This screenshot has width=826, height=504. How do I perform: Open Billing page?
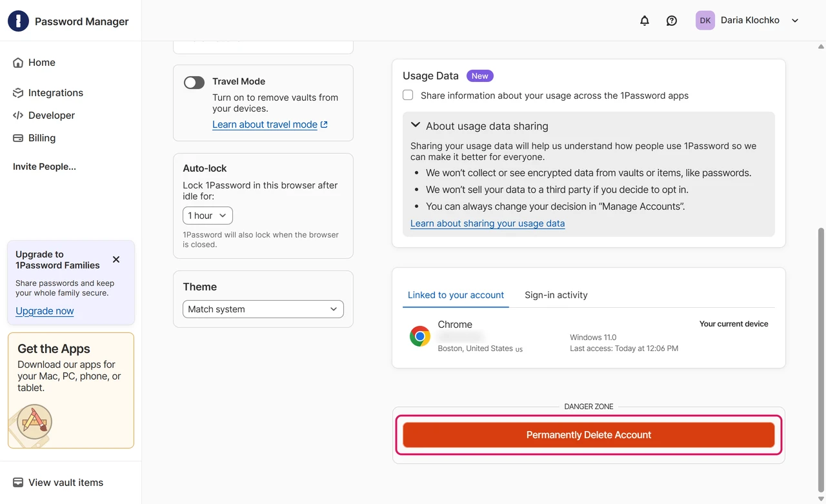[x=42, y=138]
